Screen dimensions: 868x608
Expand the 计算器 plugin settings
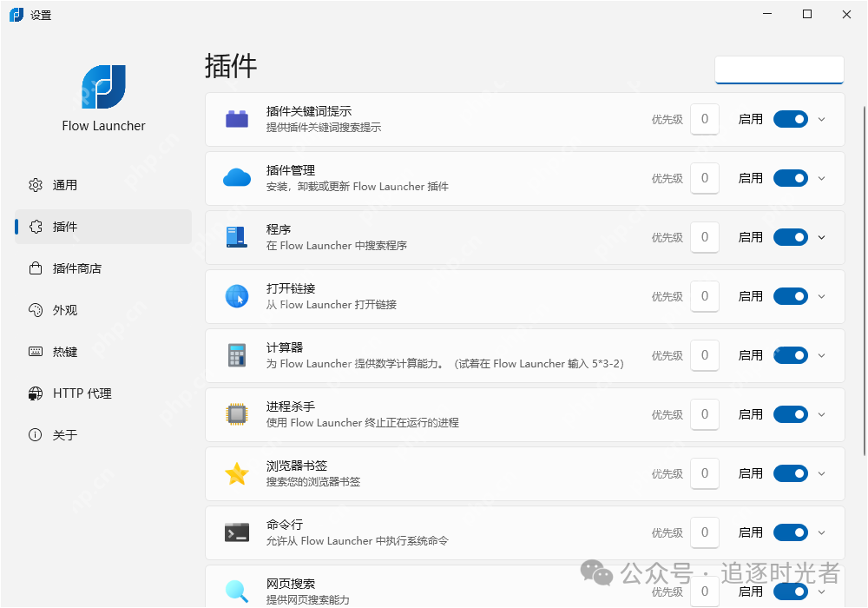(x=821, y=355)
